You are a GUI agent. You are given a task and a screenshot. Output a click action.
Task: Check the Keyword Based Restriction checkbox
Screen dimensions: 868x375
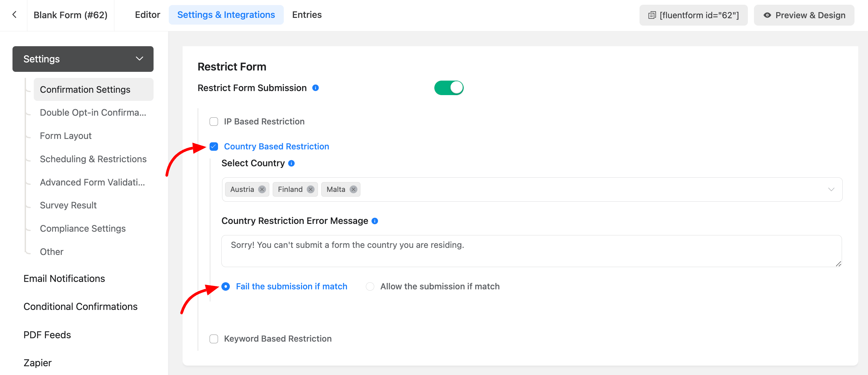tap(214, 339)
